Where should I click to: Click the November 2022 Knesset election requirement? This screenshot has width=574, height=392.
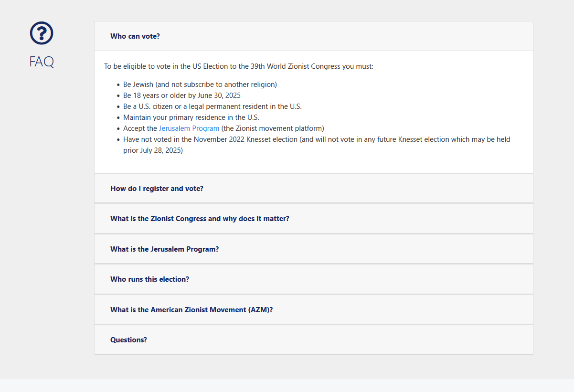[317, 145]
